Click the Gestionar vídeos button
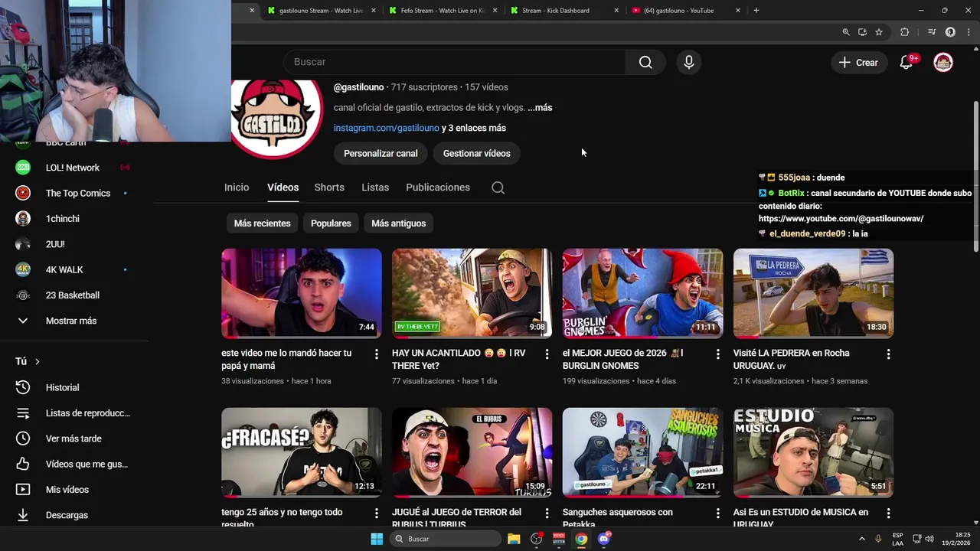 point(476,154)
